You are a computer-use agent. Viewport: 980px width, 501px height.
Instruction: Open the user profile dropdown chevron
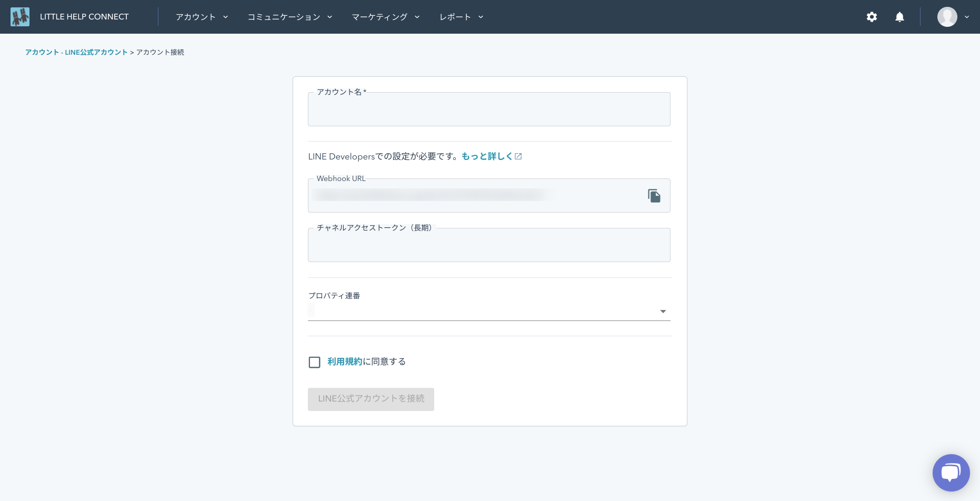coord(966,17)
